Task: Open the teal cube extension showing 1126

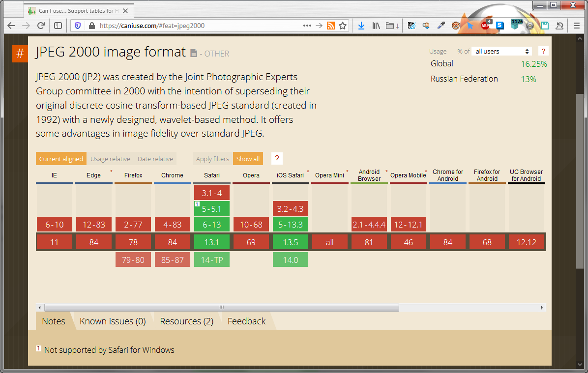Action: 516,25
